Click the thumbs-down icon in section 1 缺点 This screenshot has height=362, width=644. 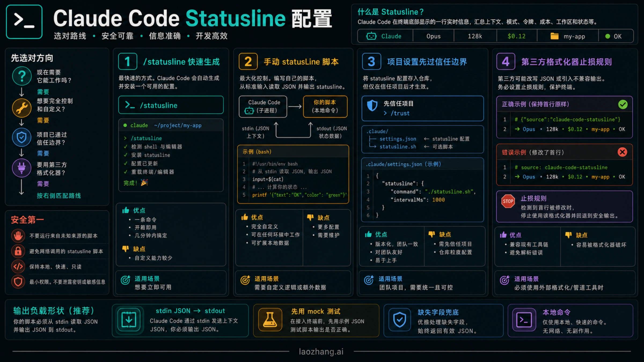[x=126, y=249]
